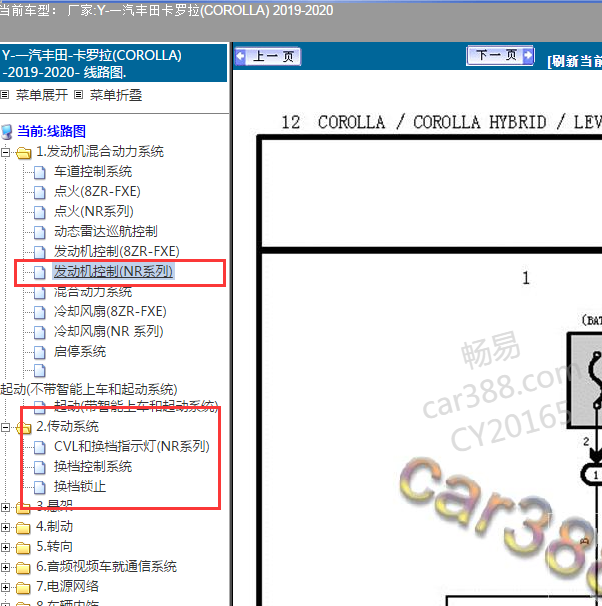This screenshot has width=602, height=606.
Task: Click the 刷新当前 refresh link
Action: [574, 61]
